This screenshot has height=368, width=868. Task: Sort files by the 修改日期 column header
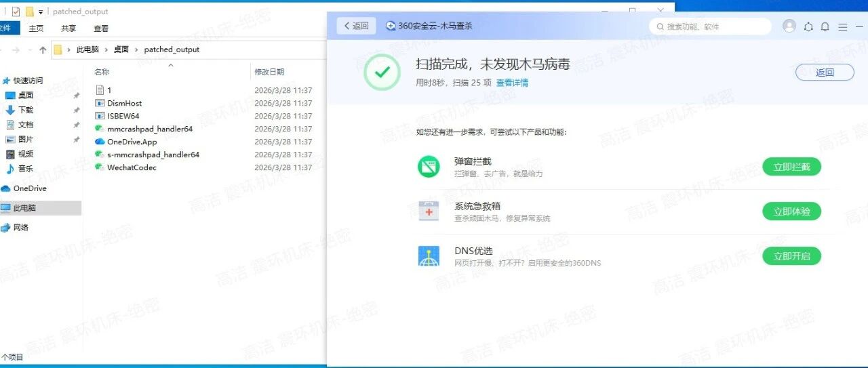(269, 72)
